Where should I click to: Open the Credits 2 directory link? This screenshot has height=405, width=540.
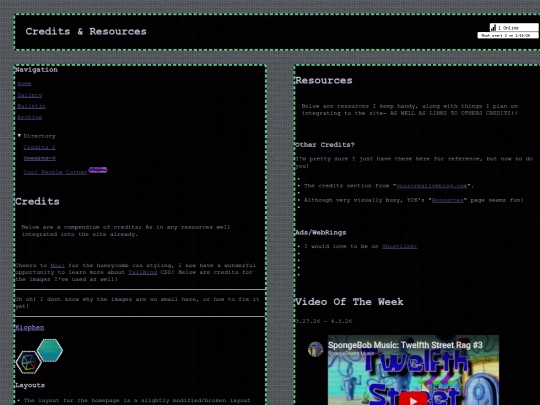39,147
